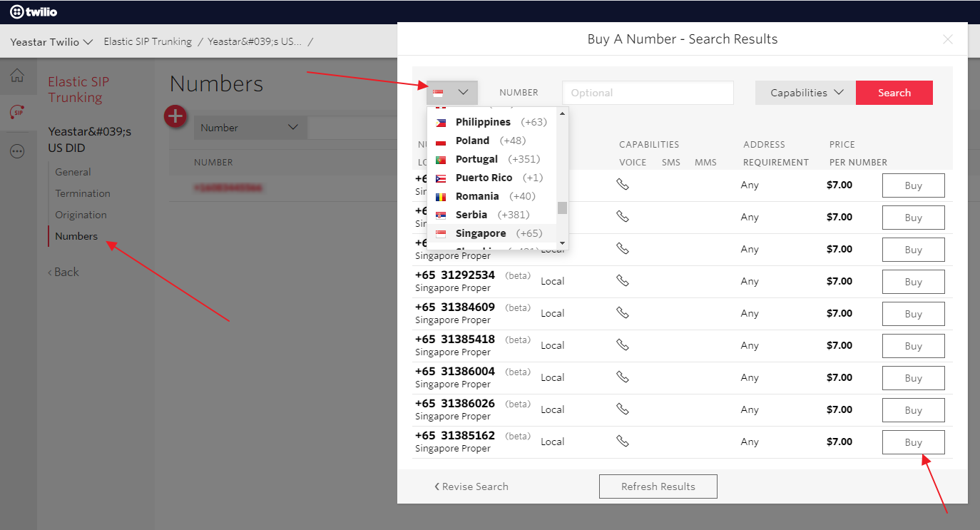Select Philippines (+63) from country list
The image size is (980, 530).
pos(491,122)
